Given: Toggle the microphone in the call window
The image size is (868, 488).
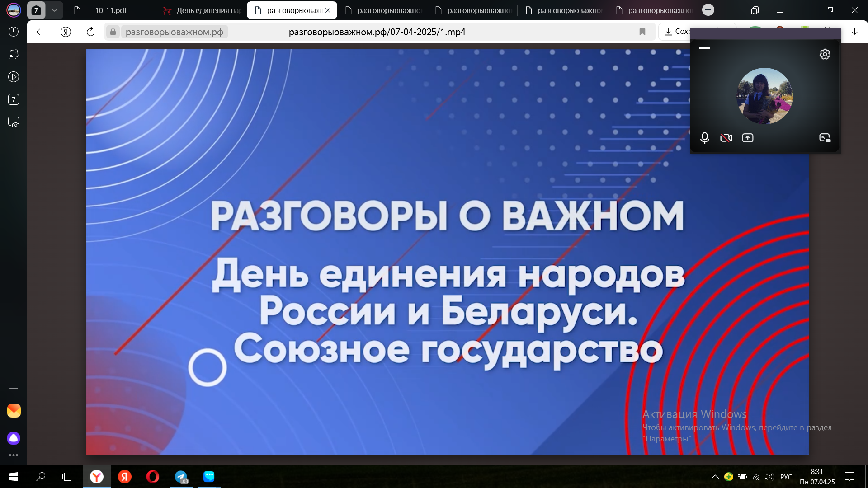Looking at the screenshot, I should point(704,138).
